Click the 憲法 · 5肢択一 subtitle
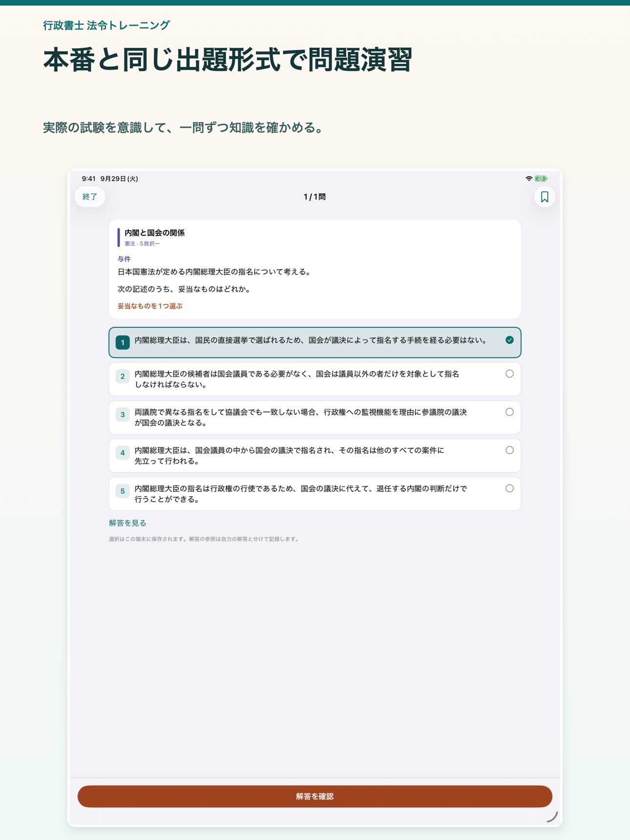The height and width of the screenshot is (840, 630). (142, 244)
